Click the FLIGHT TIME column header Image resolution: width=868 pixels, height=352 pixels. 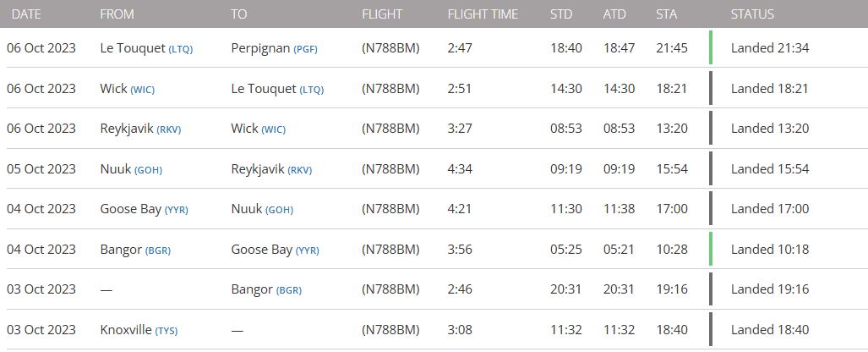pyautogui.click(x=483, y=14)
